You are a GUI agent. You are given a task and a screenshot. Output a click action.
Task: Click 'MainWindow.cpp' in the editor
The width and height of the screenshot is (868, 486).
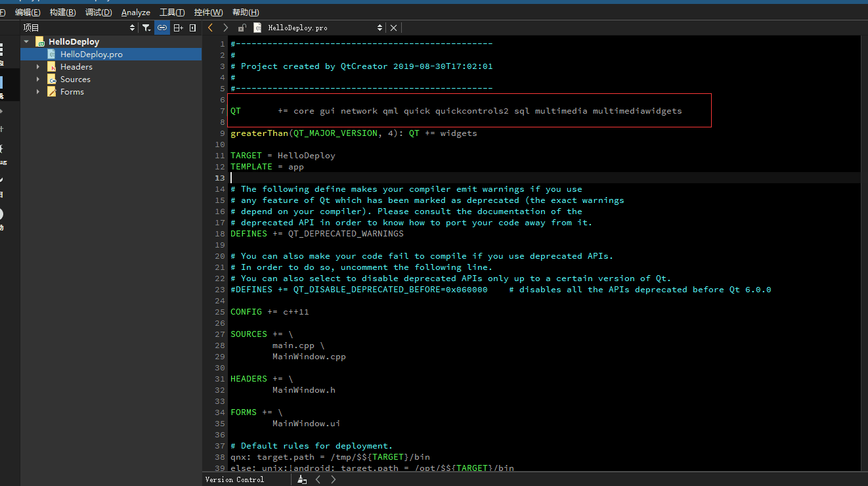(x=309, y=357)
